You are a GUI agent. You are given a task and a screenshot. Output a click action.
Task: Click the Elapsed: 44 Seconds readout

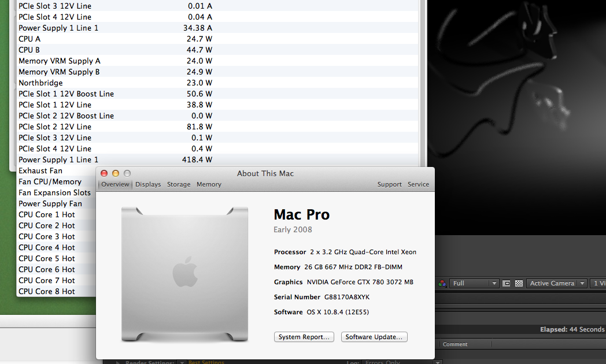point(572,329)
